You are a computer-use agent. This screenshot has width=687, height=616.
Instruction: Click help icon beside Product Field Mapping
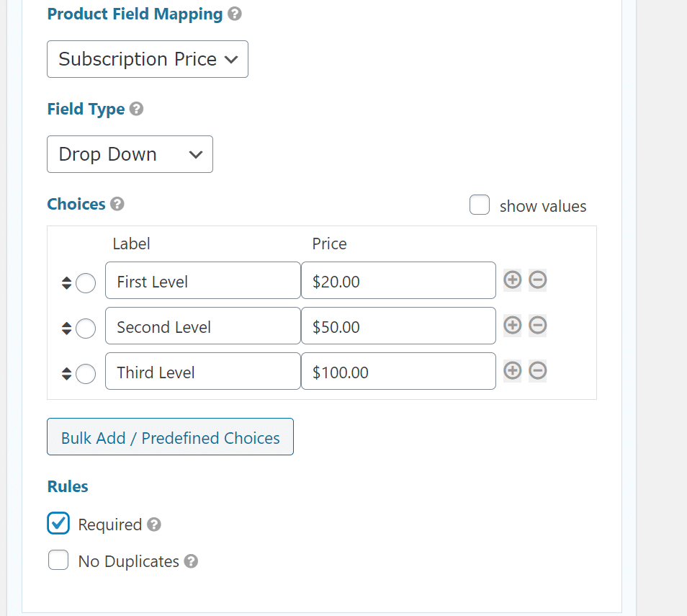(234, 14)
